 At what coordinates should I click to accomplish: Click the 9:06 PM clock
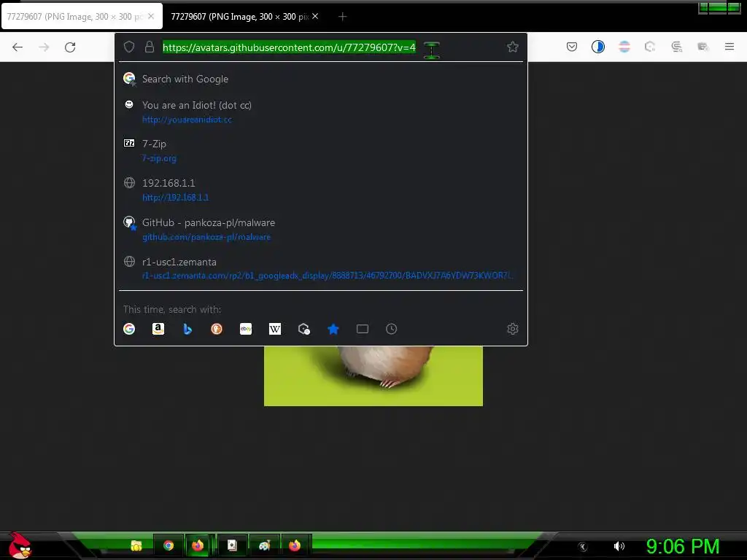click(x=683, y=547)
